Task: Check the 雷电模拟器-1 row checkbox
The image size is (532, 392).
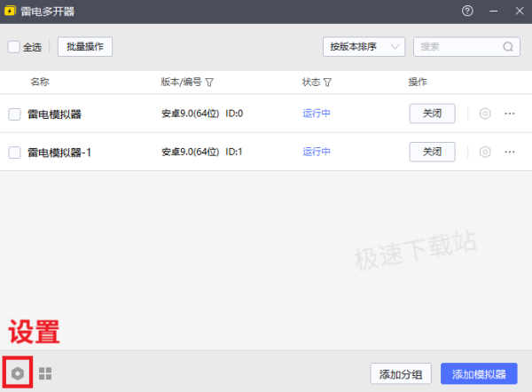Action: pyautogui.click(x=14, y=152)
